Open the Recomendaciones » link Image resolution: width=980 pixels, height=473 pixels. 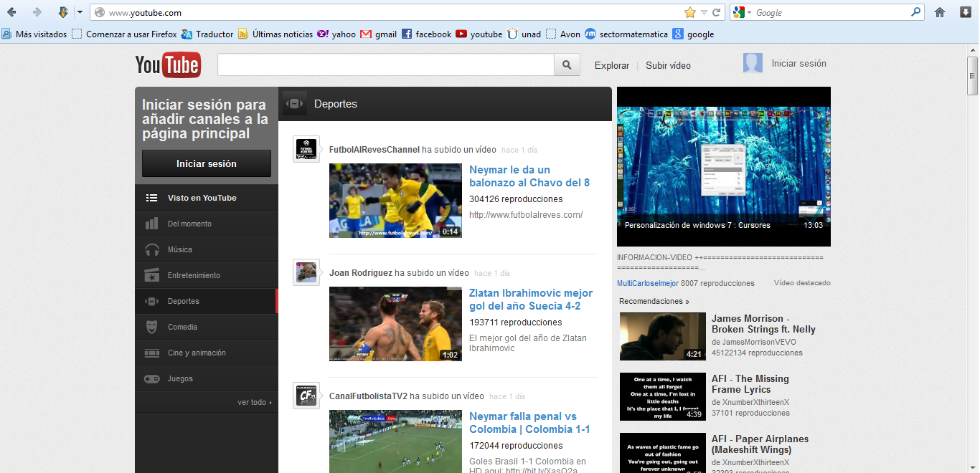coord(654,301)
